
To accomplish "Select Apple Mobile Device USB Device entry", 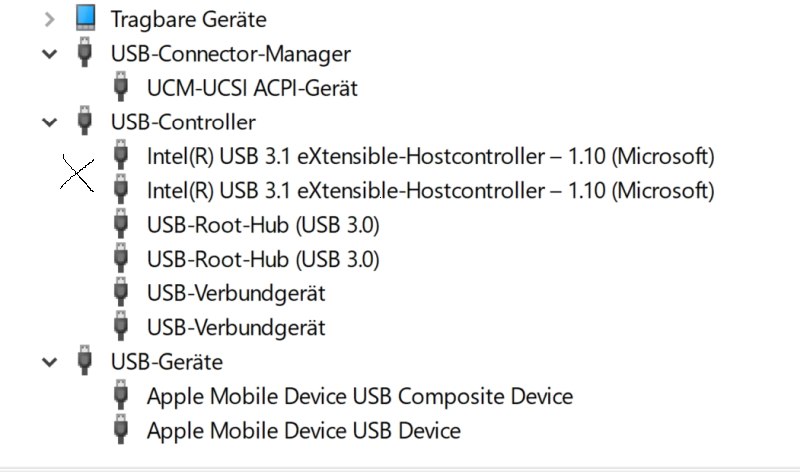I will (x=304, y=431).
